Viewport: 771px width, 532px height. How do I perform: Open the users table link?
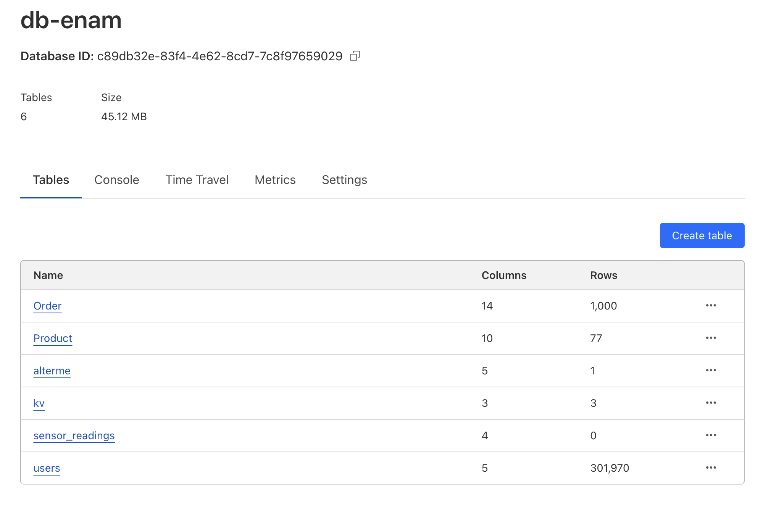coord(47,468)
